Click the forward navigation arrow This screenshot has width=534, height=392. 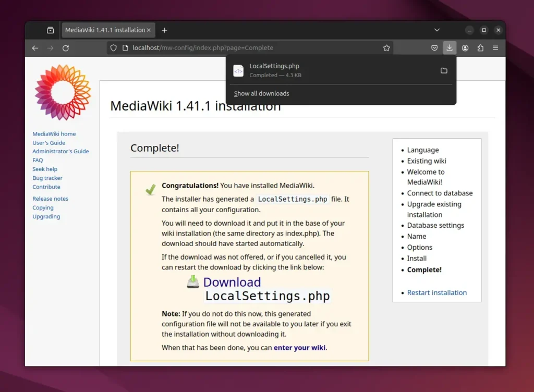[x=51, y=48]
